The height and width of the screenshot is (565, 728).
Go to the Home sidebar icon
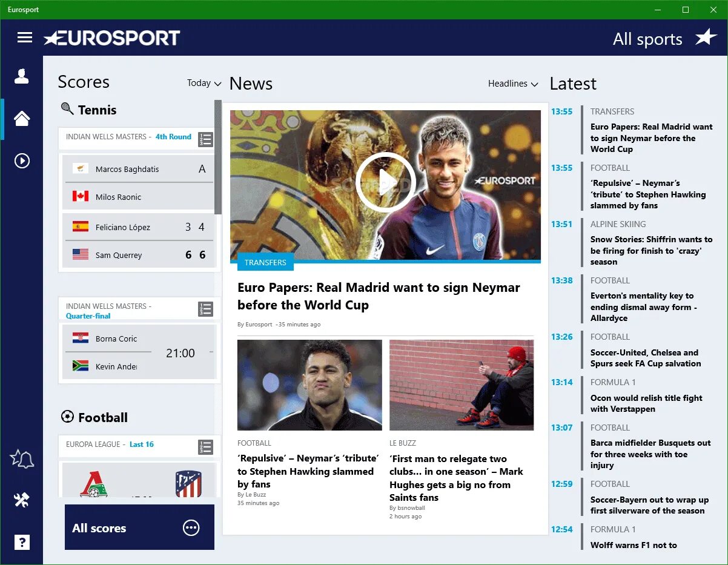[x=22, y=119]
